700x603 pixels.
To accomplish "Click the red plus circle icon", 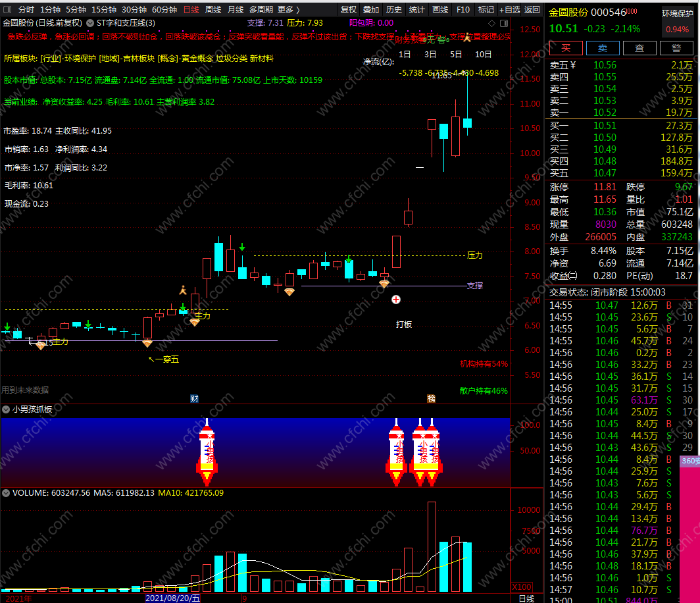I will 396,300.
